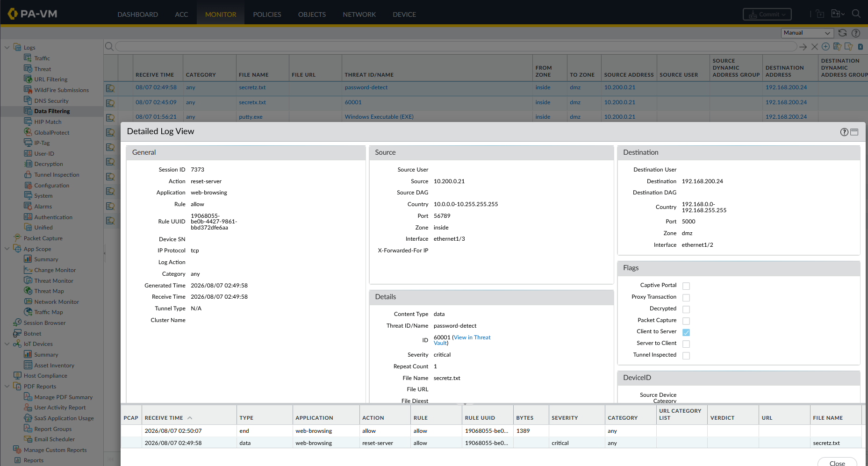The height and width of the screenshot is (466, 868).
Task: Open Alarms logs
Action: click(x=43, y=207)
